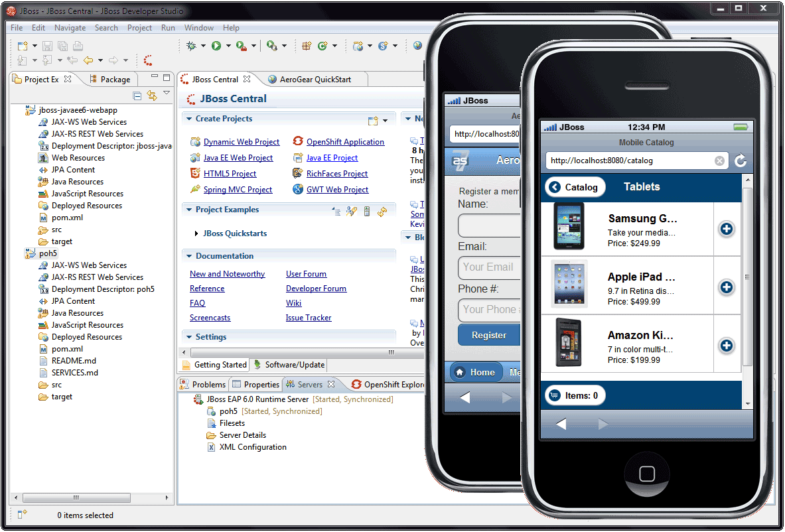Click the Your Email input field
Image resolution: width=785 pixels, height=532 pixels.
pos(489,267)
